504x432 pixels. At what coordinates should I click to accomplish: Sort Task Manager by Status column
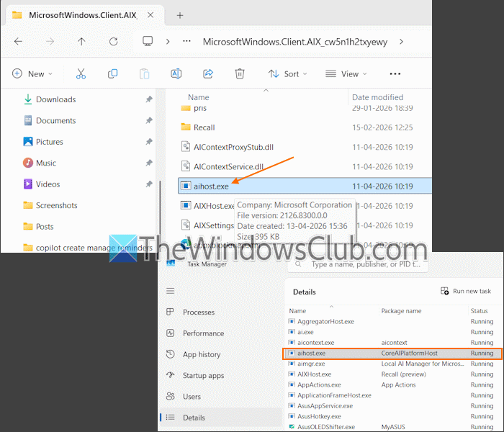[479, 311]
